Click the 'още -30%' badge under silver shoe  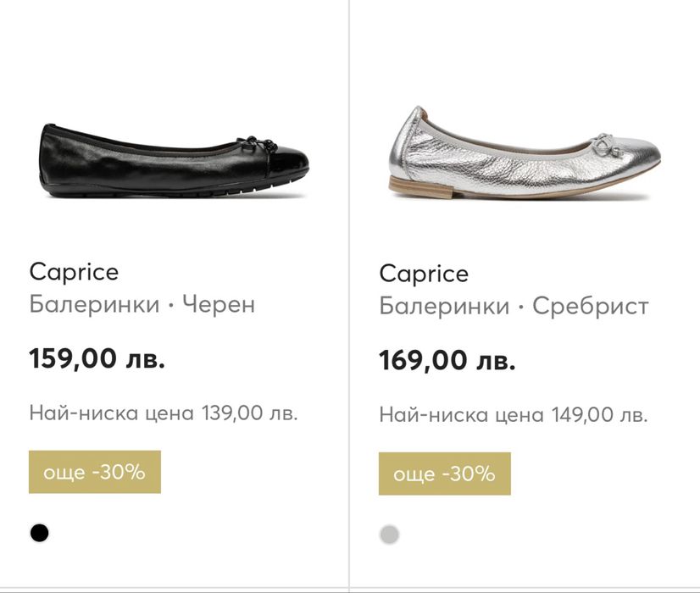click(x=444, y=474)
